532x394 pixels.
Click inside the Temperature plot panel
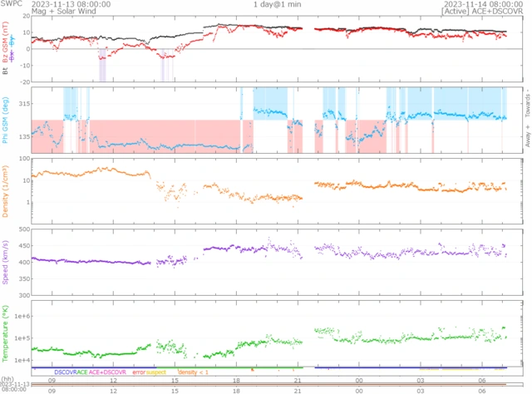277,333
